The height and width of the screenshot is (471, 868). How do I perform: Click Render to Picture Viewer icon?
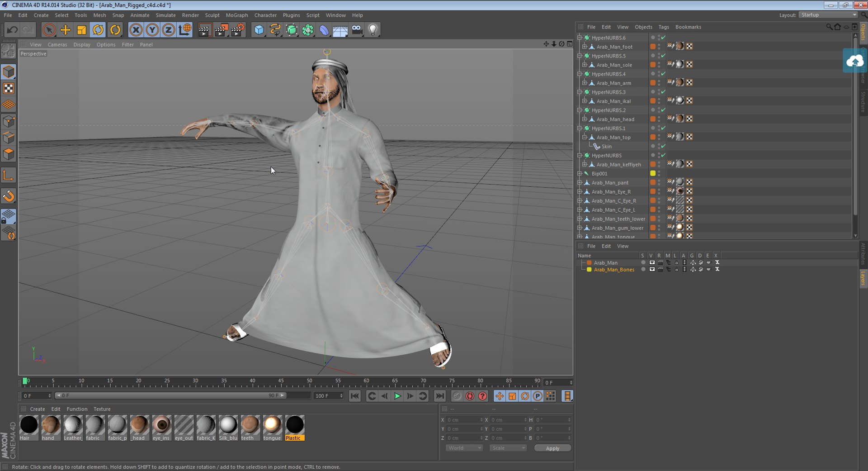(x=221, y=30)
